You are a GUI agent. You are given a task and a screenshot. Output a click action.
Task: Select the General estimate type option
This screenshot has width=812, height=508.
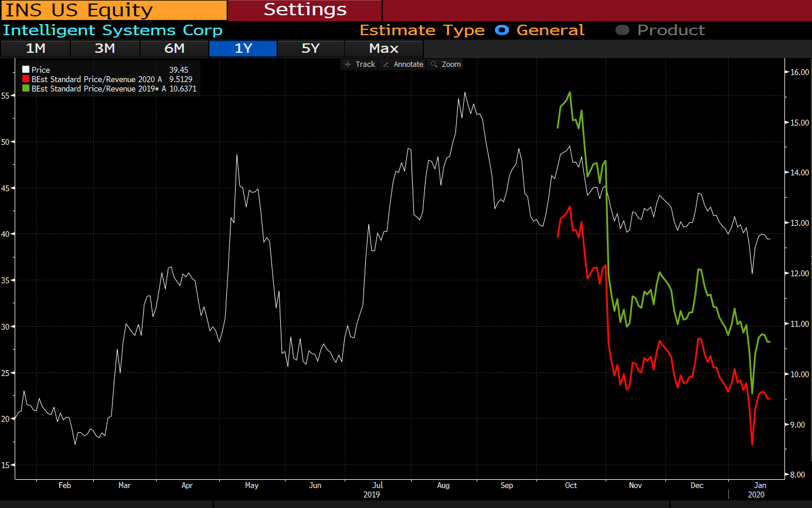(x=502, y=31)
